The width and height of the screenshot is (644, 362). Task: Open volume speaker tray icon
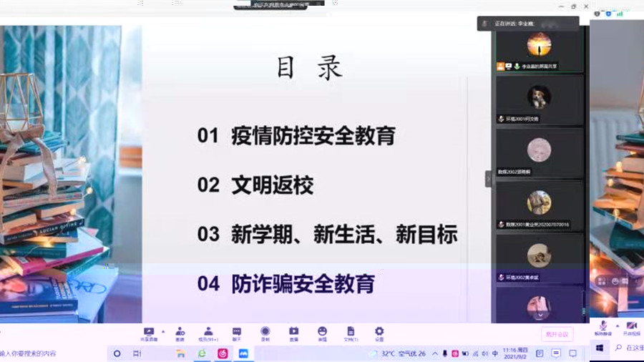tap(485, 353)
